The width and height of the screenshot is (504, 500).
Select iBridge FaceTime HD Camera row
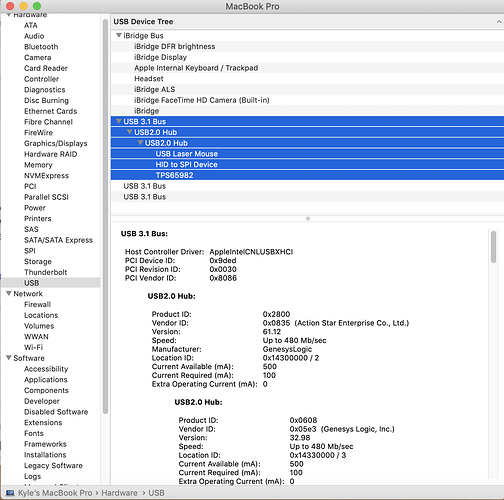(307, 100)
